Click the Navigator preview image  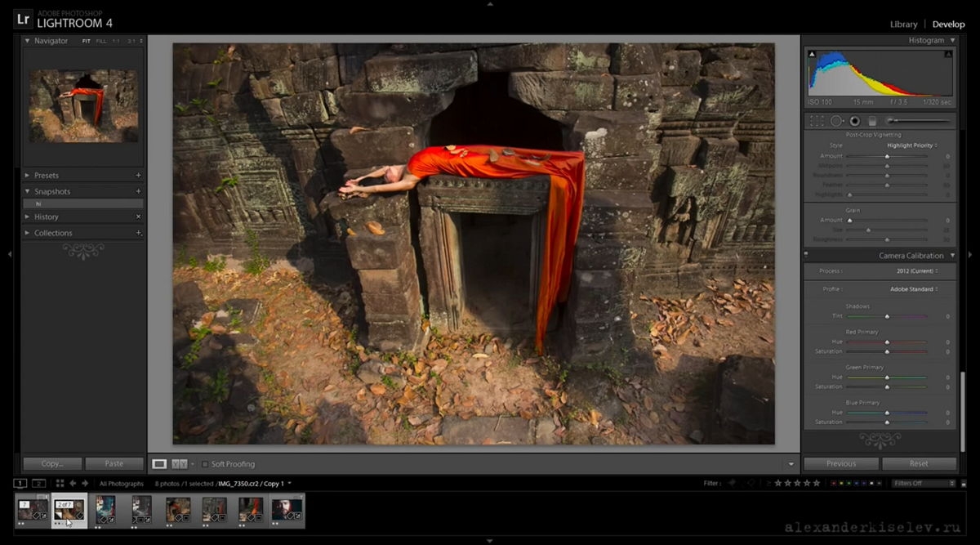point(83,106)
